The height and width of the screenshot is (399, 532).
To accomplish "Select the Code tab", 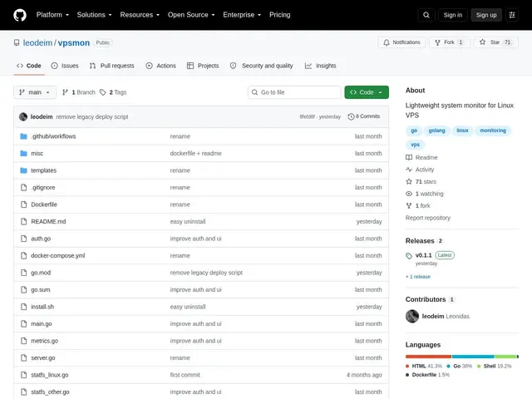I will (29, 66).
